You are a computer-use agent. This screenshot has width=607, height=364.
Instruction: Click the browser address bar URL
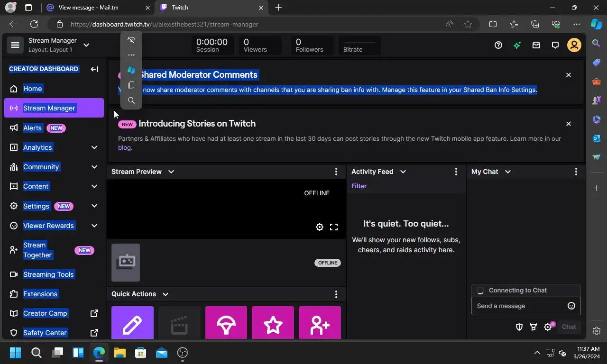(x=165, y=24)
